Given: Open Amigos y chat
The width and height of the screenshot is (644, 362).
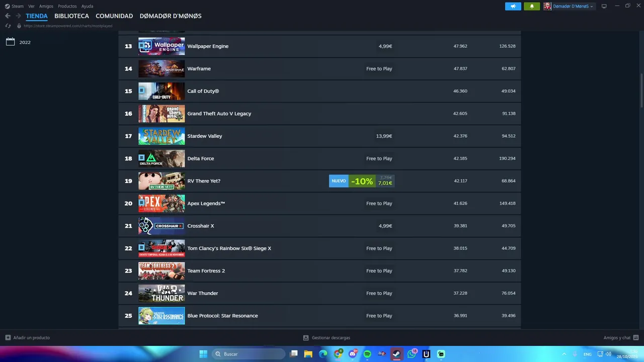Looking at the screenshot, I should [x=617, y=338].
